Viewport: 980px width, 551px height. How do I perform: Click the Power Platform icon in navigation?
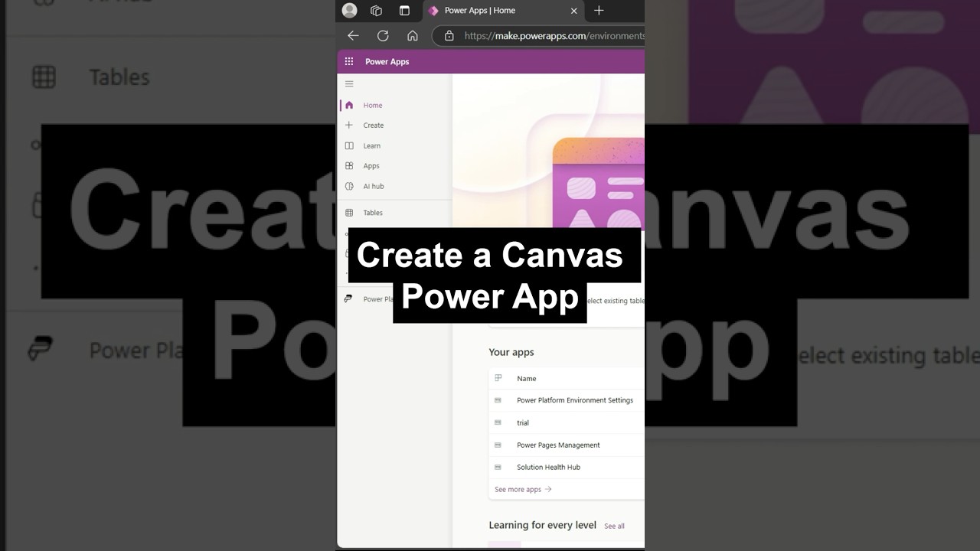pos(348,299)
